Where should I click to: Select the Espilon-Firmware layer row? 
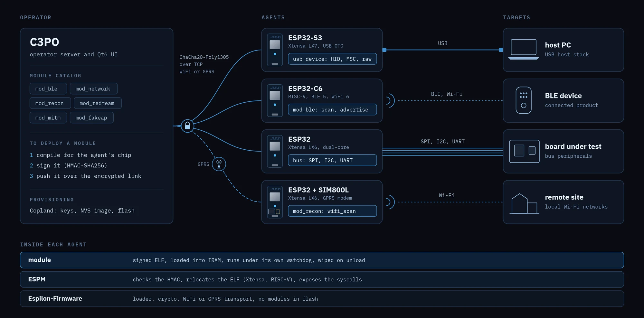pos(322,299)
